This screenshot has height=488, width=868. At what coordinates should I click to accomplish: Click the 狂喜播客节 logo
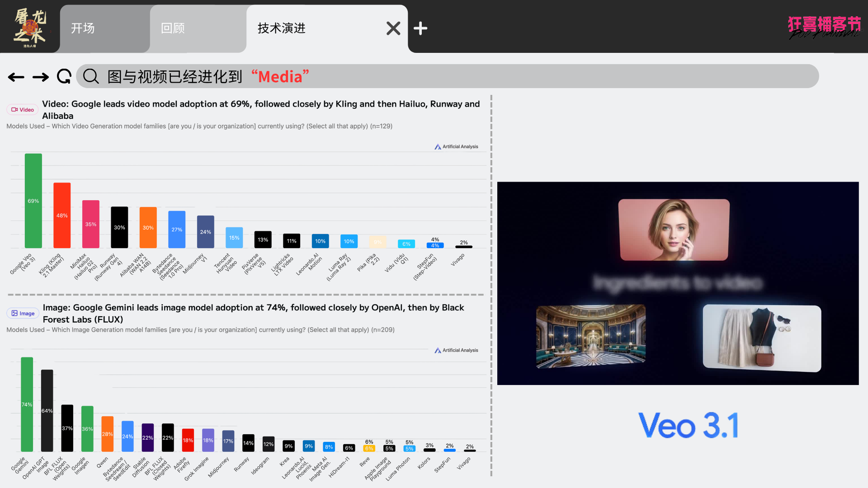pyautogui.click(x=824, y=27)
